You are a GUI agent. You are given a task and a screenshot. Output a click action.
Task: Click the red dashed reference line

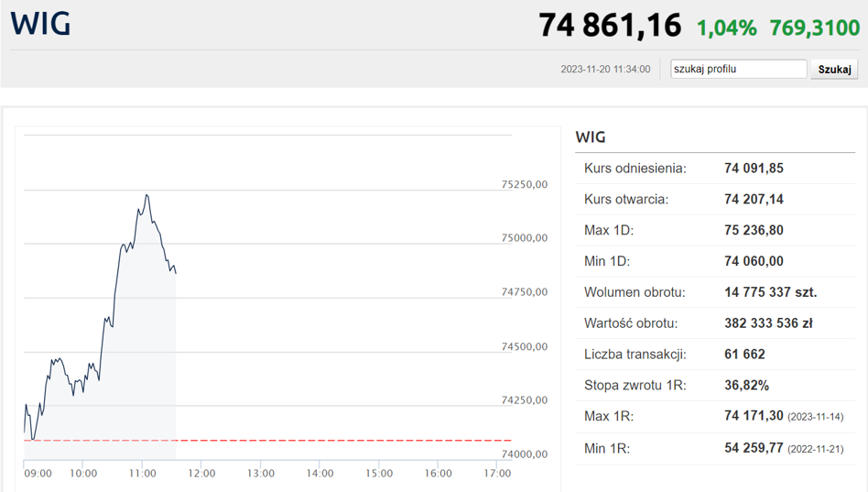coord(267,441)
